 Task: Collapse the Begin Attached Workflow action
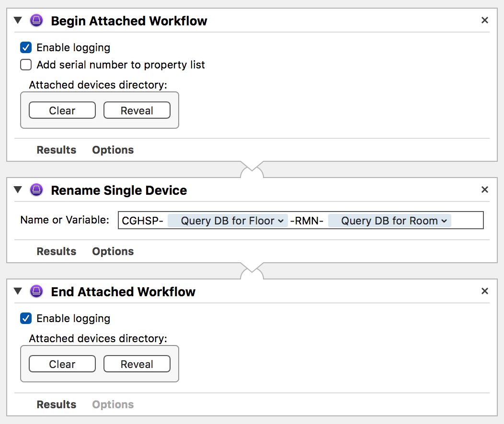18,21
